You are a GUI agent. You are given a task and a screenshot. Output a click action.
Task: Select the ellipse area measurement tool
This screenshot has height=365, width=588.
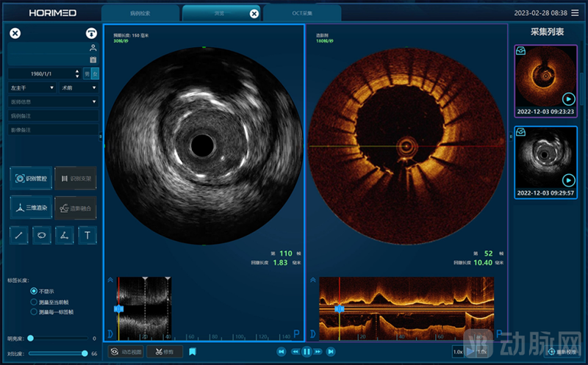point(42,236)
